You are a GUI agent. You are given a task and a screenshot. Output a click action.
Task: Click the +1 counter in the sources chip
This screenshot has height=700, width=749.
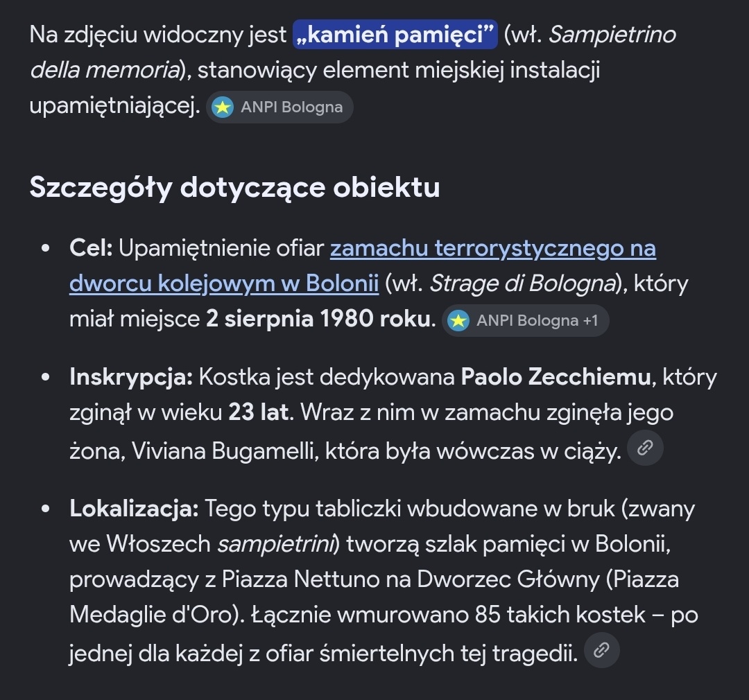[590, 320]
